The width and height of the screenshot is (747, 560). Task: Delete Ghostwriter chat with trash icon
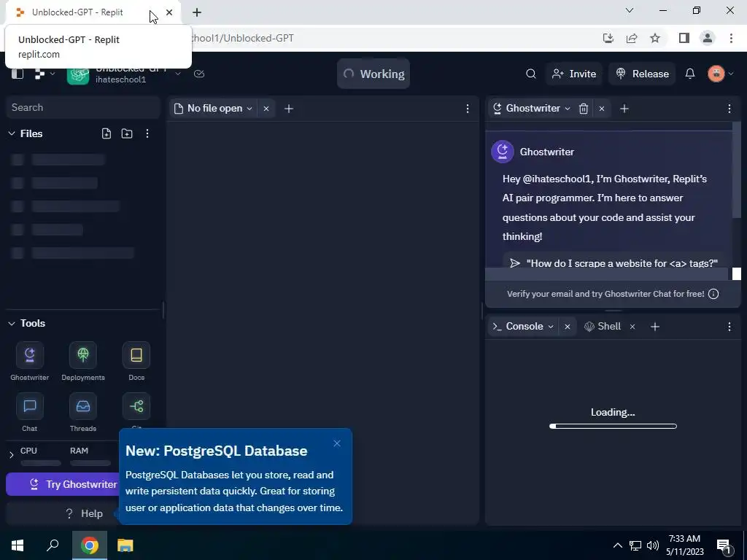coord(583,109)
